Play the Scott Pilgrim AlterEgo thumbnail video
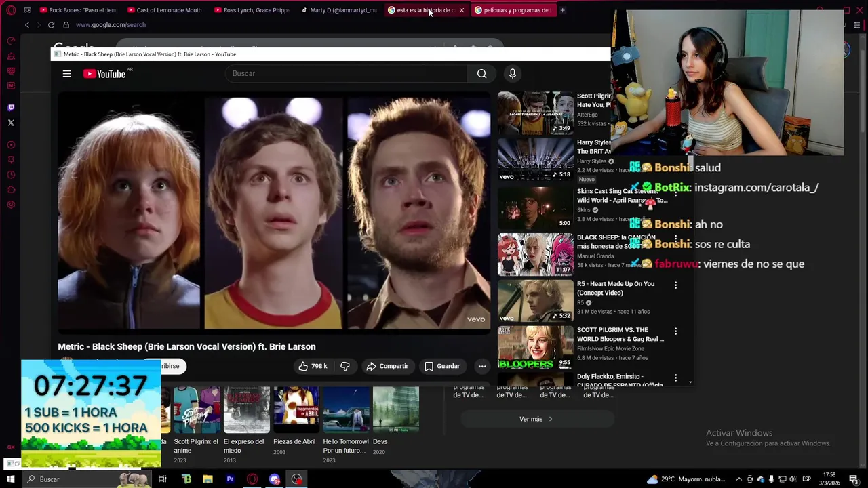 [x=535, y=113]
